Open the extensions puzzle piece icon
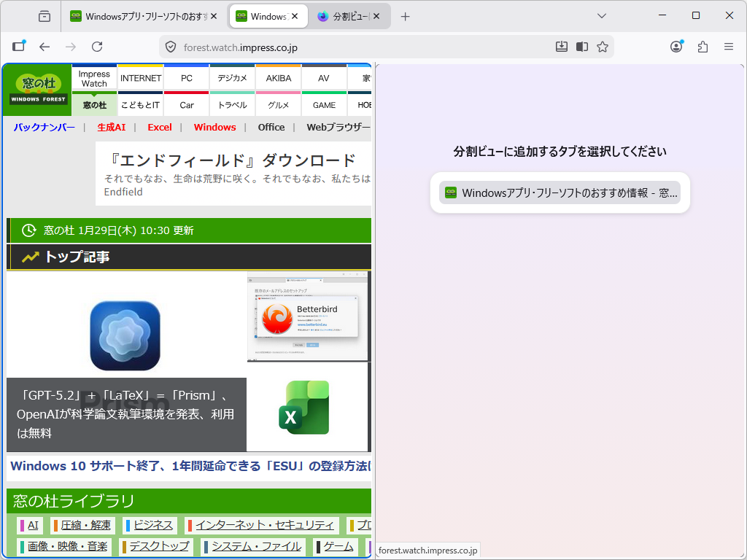Viewport: 747px width, 560px height. [702, 46]
